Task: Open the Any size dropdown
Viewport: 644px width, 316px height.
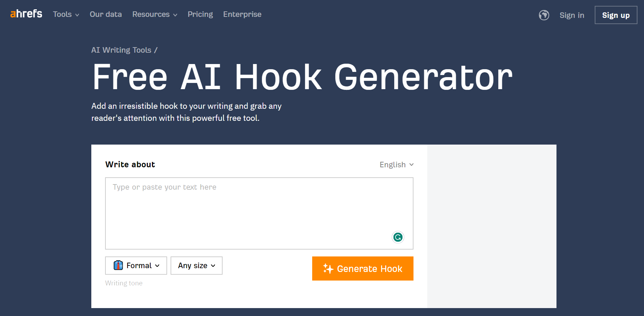Action: (x=196, y=265)
